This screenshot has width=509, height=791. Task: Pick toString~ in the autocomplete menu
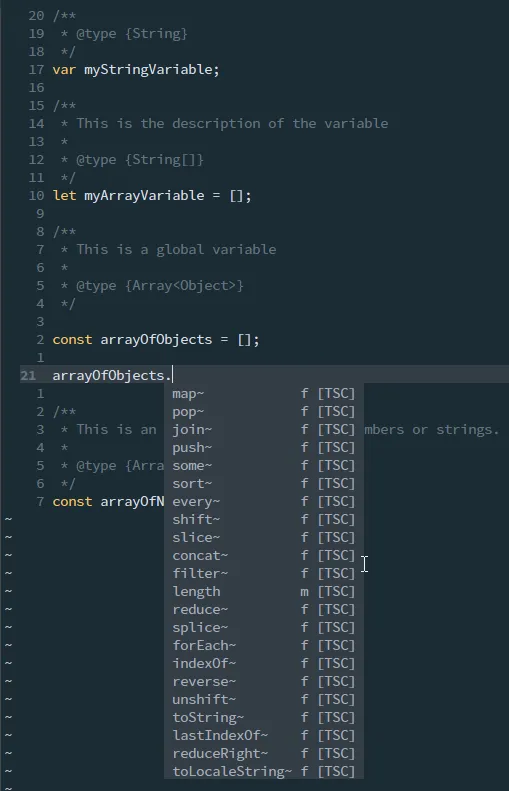click(263, 717)
